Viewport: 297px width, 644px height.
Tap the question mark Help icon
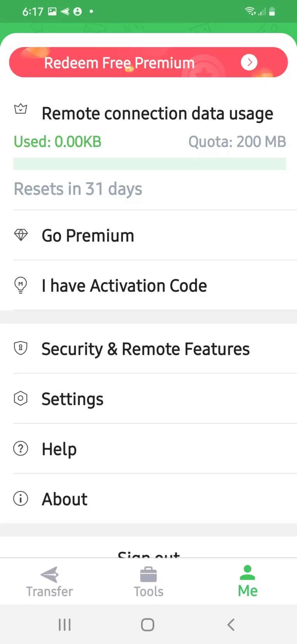(x=20, y=449)
